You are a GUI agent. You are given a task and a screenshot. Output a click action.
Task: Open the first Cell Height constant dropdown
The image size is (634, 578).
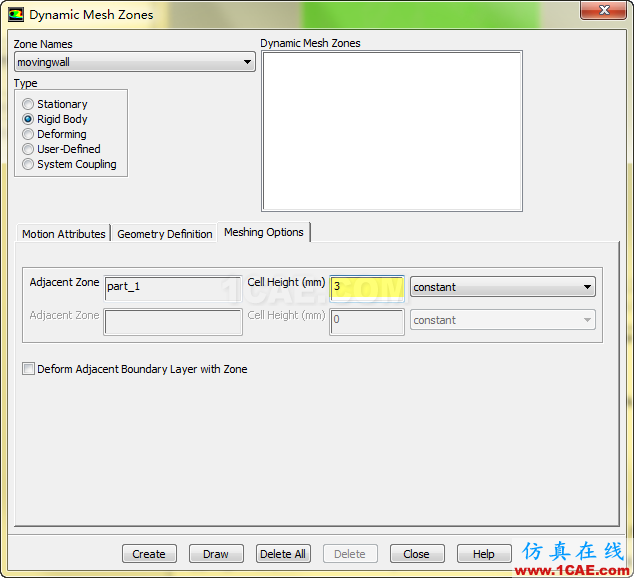[503, 287]
